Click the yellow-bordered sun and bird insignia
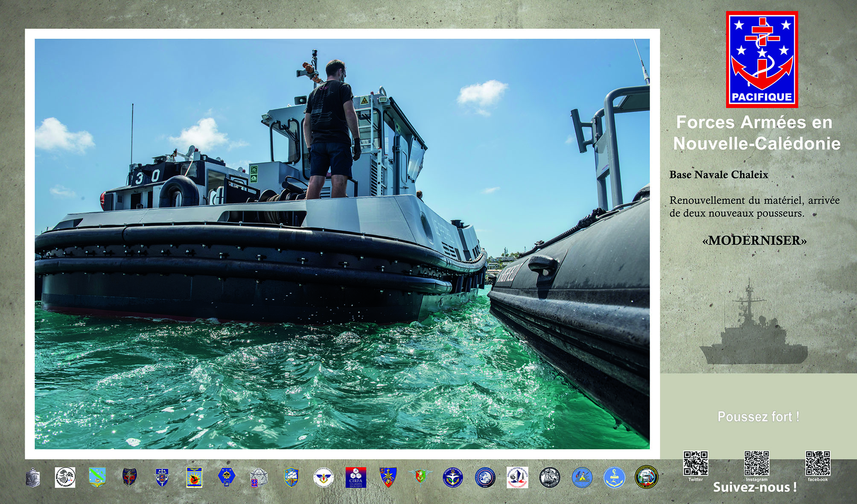Viewport: 857px width, 504px height. pos(194,477)
